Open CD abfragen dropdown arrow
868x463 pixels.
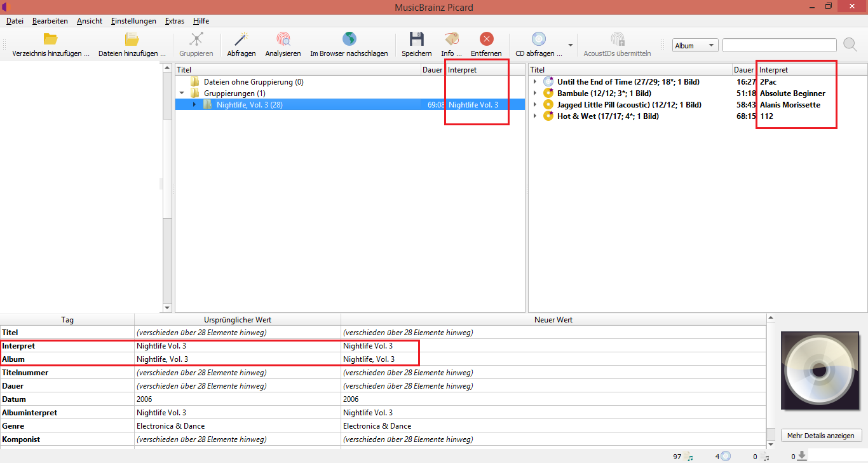tap(570, 45)
